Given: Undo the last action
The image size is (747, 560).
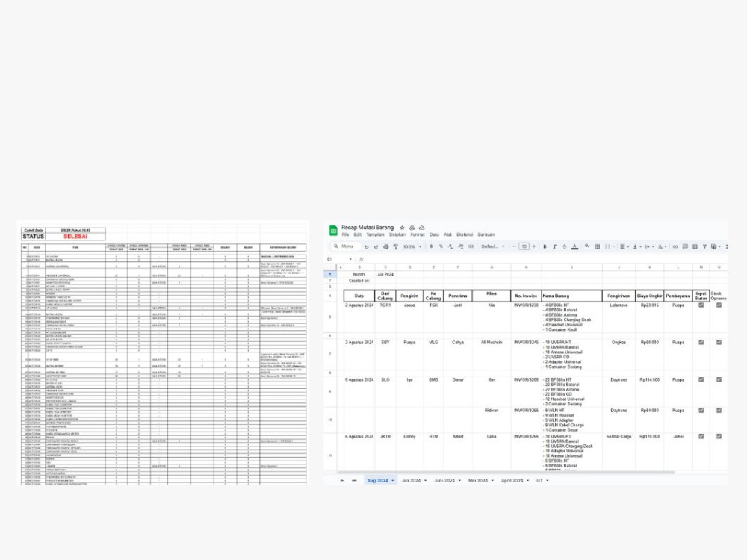Looking at the screenshot, I should [366, 246].
